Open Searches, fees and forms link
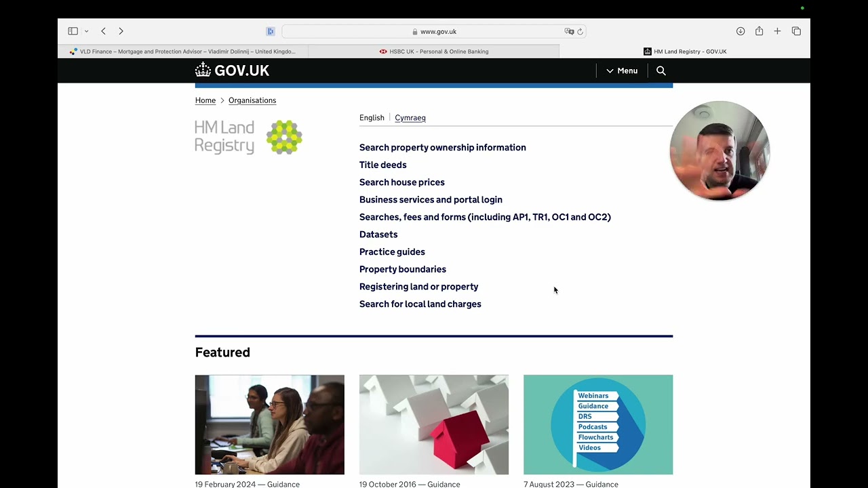Image resolution: width=868 pixels, height=488 pixels. (485, 217)
